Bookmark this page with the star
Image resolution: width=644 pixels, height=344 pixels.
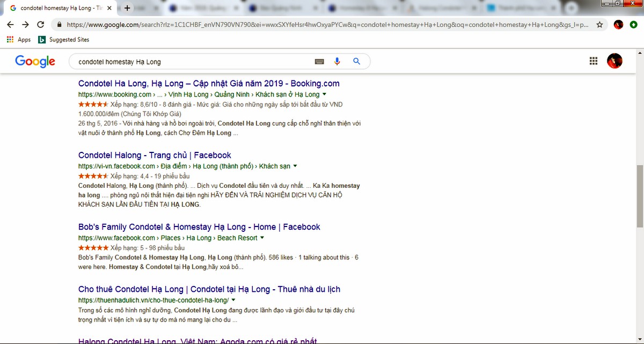(599, 25)
